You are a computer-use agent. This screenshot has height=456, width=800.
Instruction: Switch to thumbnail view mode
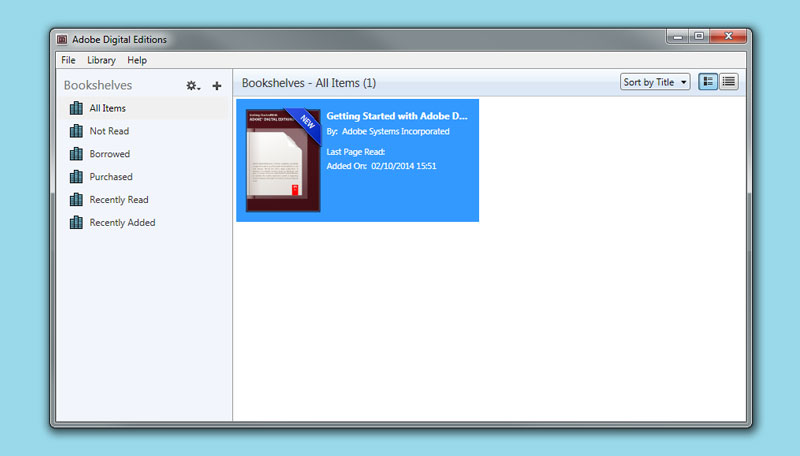[x=709, y=82]
